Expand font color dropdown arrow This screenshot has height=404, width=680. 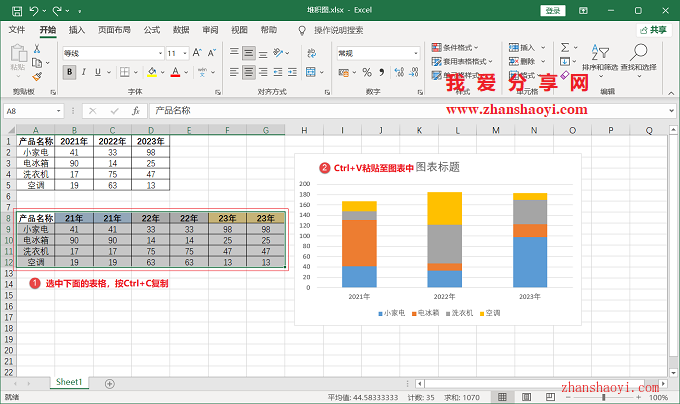click(x=186, y=72)
